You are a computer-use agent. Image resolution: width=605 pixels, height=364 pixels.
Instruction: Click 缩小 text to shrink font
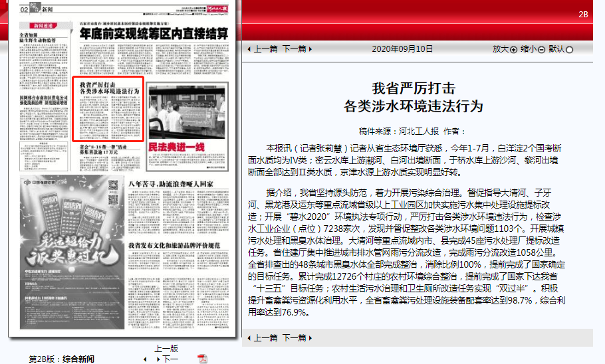[528, 49]
